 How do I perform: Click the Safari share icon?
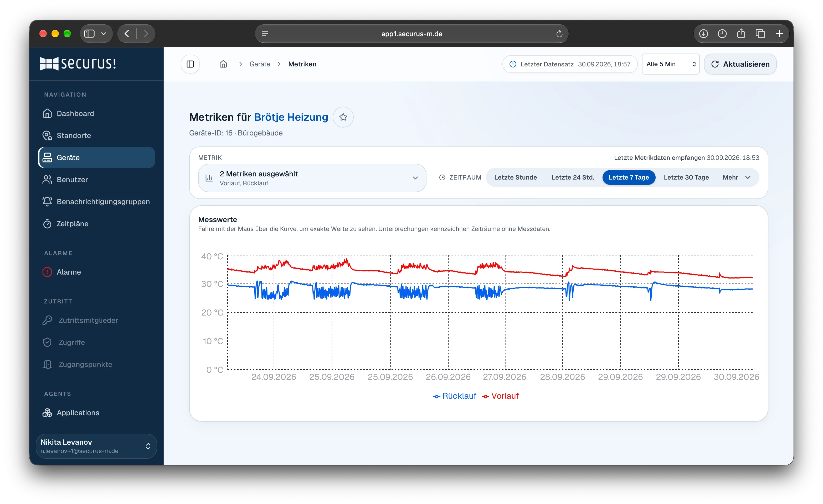click(x=741, y=34)
